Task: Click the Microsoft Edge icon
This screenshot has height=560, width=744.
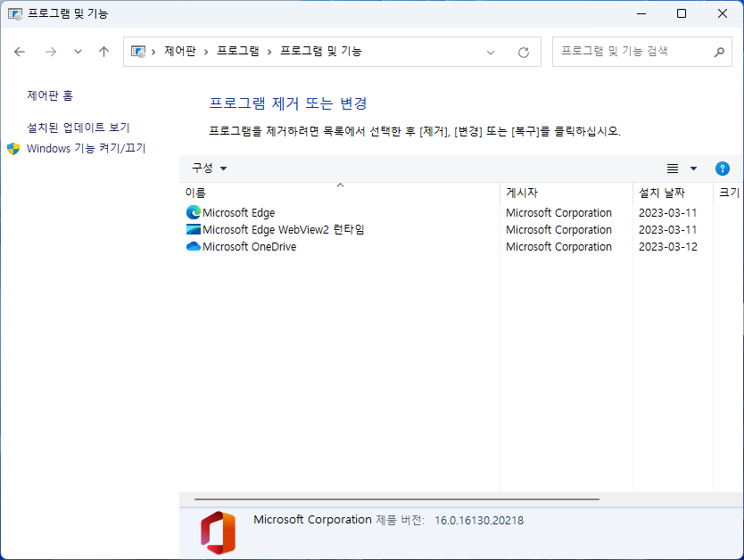Action: point(193,212)
